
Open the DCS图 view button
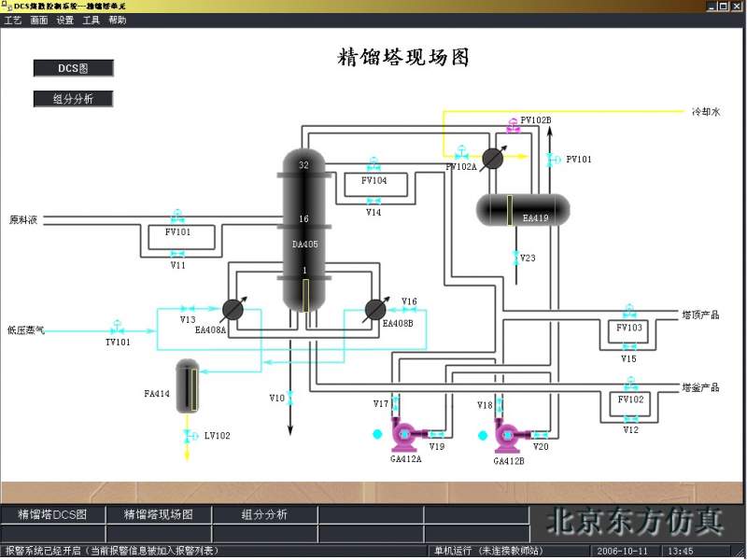pos(74,68)
